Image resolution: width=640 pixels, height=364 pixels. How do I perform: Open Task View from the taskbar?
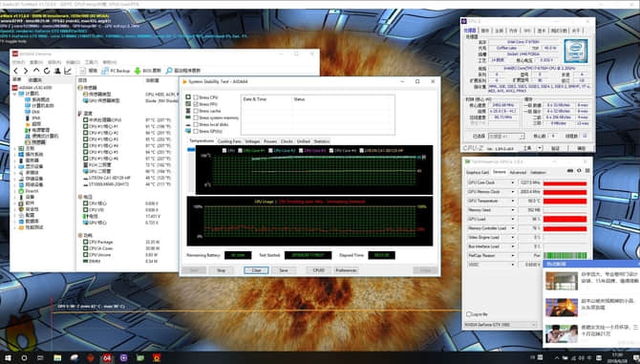pyautogui.click(x=40, y=358)
